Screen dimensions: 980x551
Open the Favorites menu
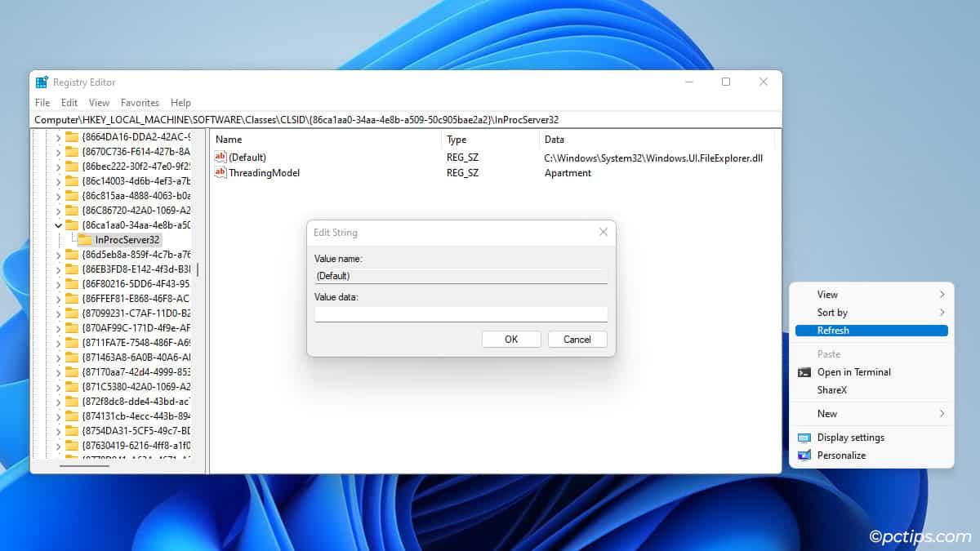pyautogui.click(x=140, y=103)
